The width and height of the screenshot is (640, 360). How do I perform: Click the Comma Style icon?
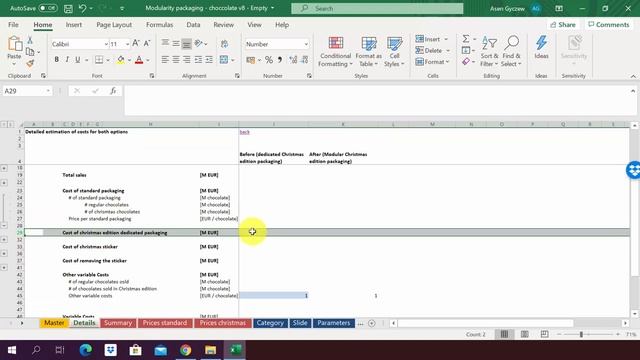[x=280, y=60]
